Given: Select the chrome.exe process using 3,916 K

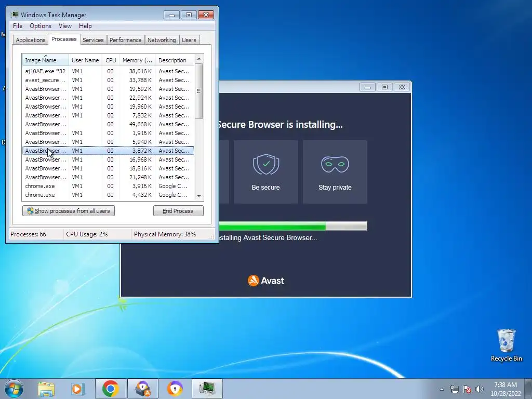Looking at the screenshot, I should coord(108,186).
